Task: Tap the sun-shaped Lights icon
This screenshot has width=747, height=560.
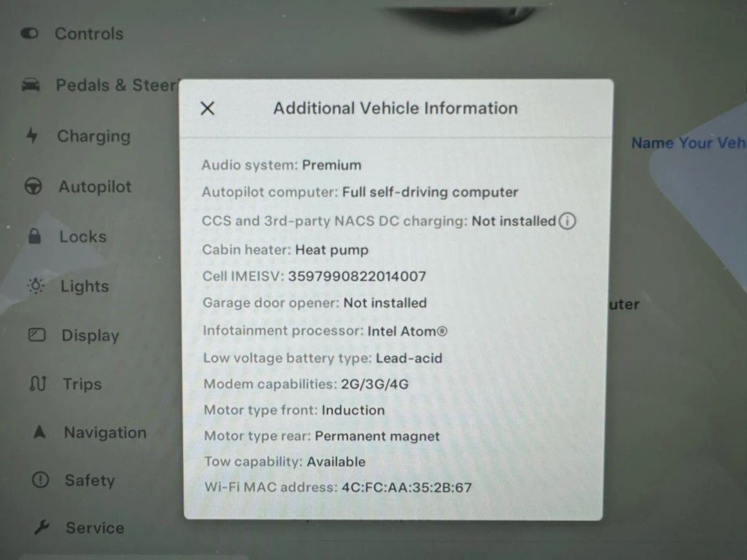Action: [x=36, y=286]
